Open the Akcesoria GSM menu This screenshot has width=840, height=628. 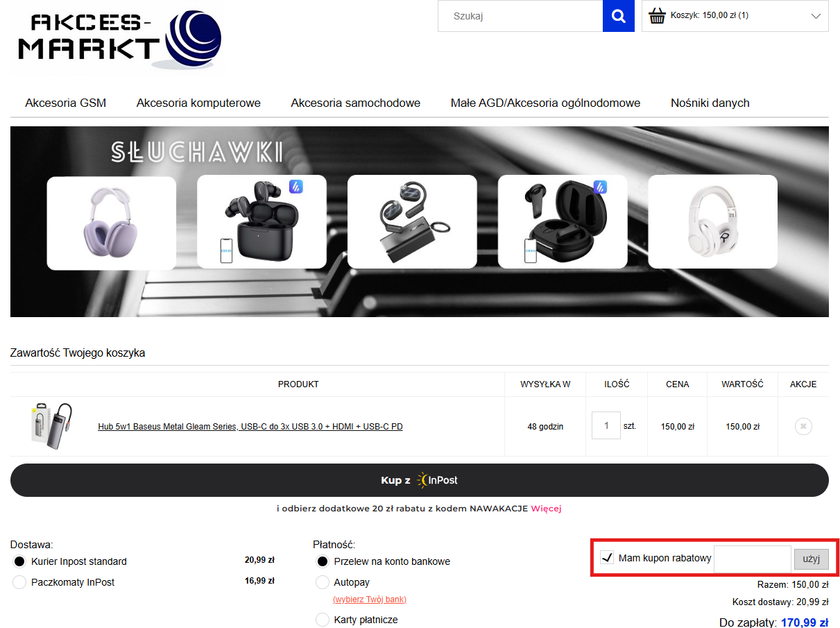click(66, 103)
